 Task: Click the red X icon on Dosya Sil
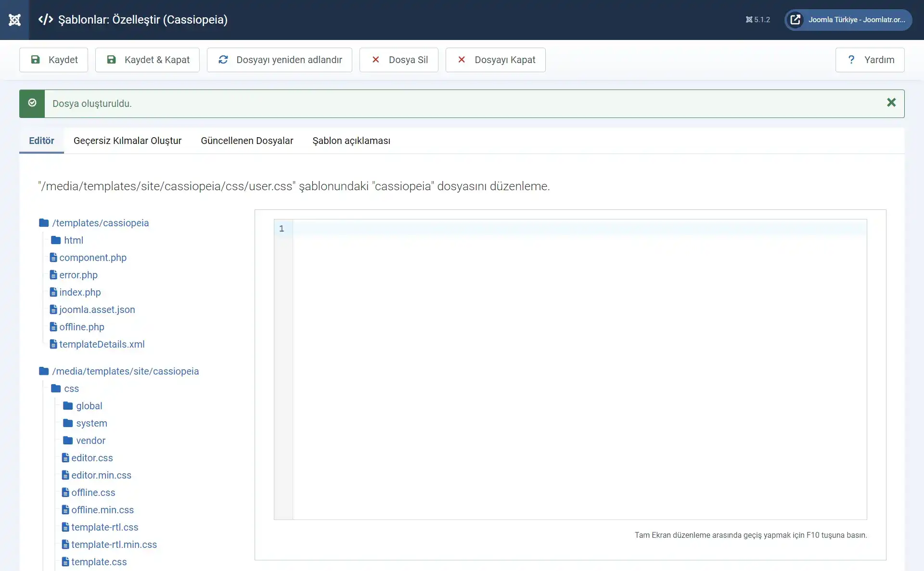(x=375, y=59)
